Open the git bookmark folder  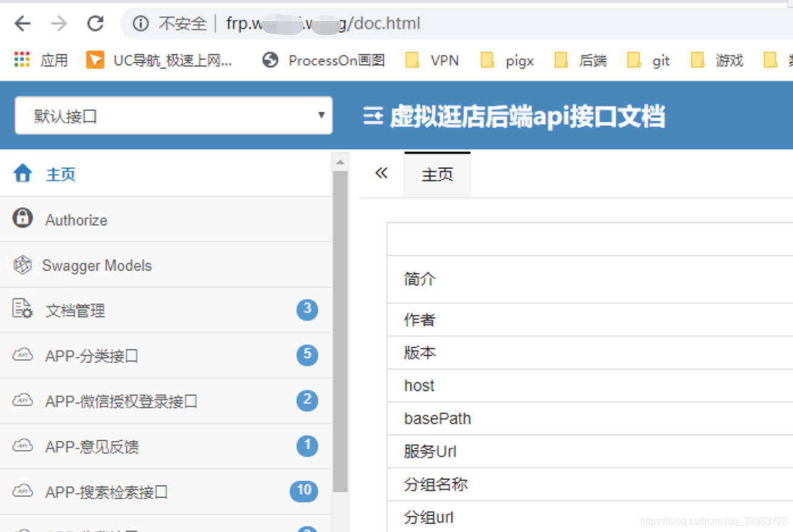[x=649, y=60]
